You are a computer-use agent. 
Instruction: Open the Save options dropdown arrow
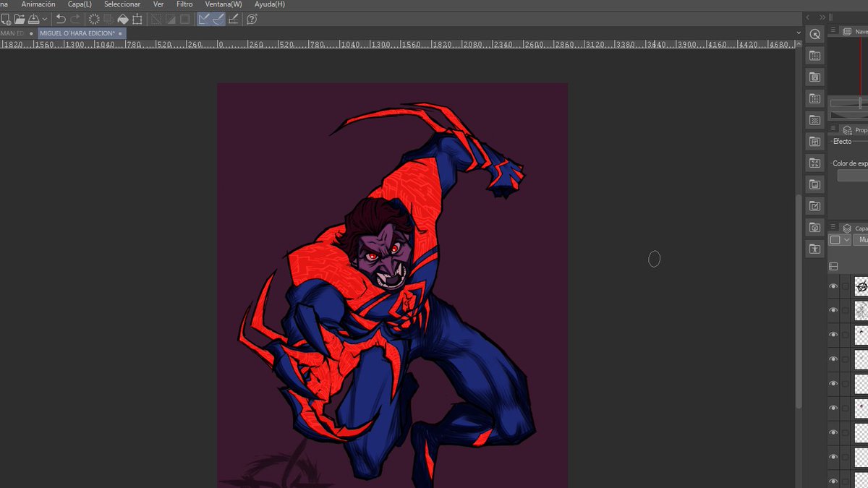tap(45, 20)
